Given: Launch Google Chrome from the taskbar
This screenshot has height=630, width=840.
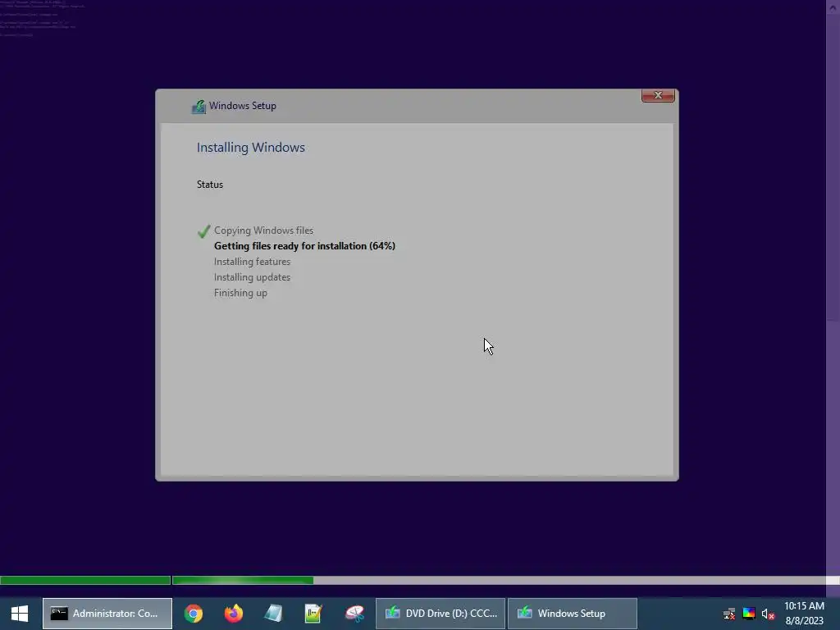Looking at the screenshot, I should tap(194, 614).
